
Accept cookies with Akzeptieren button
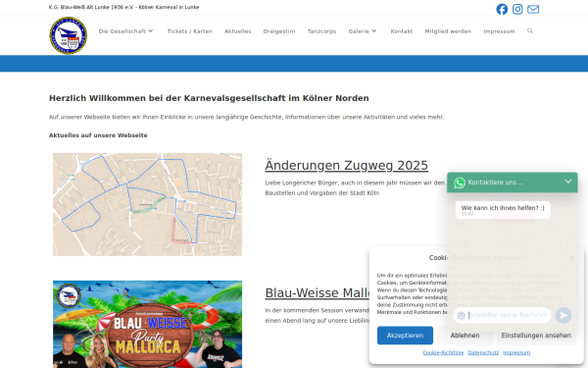(x=405, y=336)
